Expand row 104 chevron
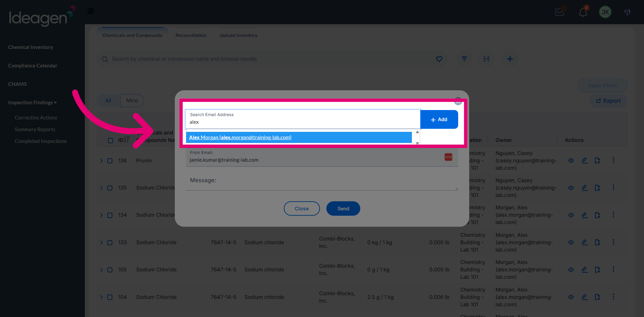Screen dimensions: 644x317 [x=101, y=297]
